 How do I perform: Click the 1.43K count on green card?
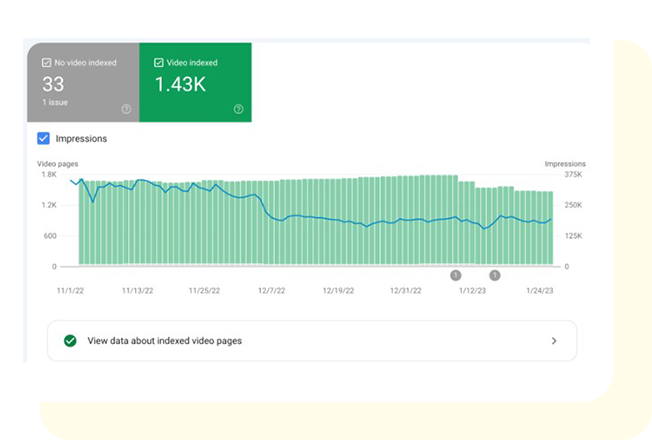click(178, 84)
